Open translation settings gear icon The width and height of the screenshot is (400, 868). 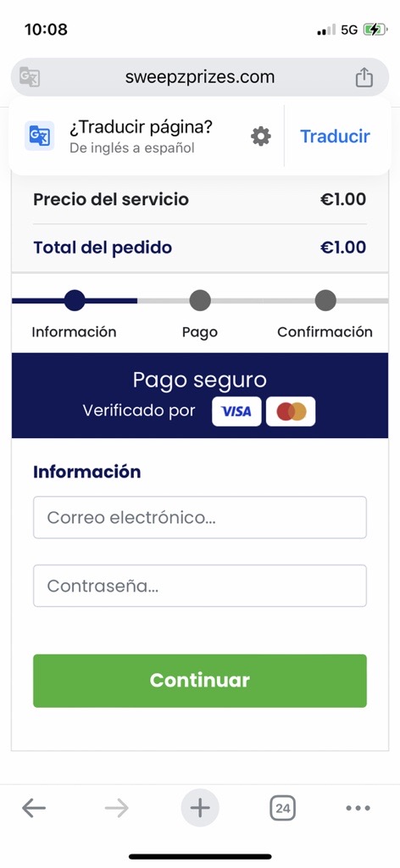pyautogui.click(x=260, y=136)
